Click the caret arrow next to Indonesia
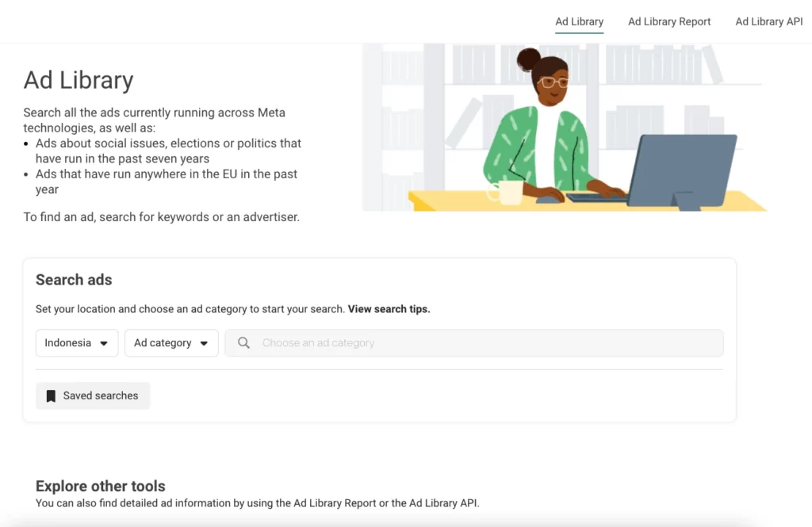Screen dimensions: 812x527 [x=104, y=343]
